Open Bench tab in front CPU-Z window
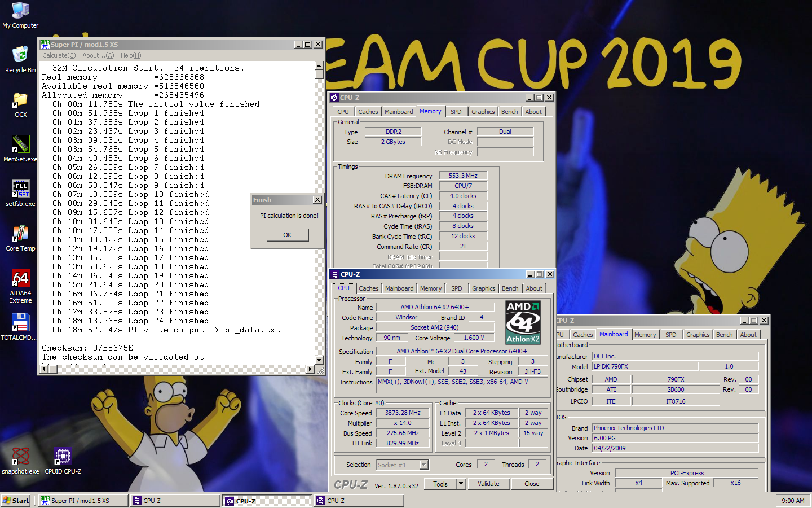The width and height of the screenshot is (812, 508). pyautogui.click(x=510, y=288)
